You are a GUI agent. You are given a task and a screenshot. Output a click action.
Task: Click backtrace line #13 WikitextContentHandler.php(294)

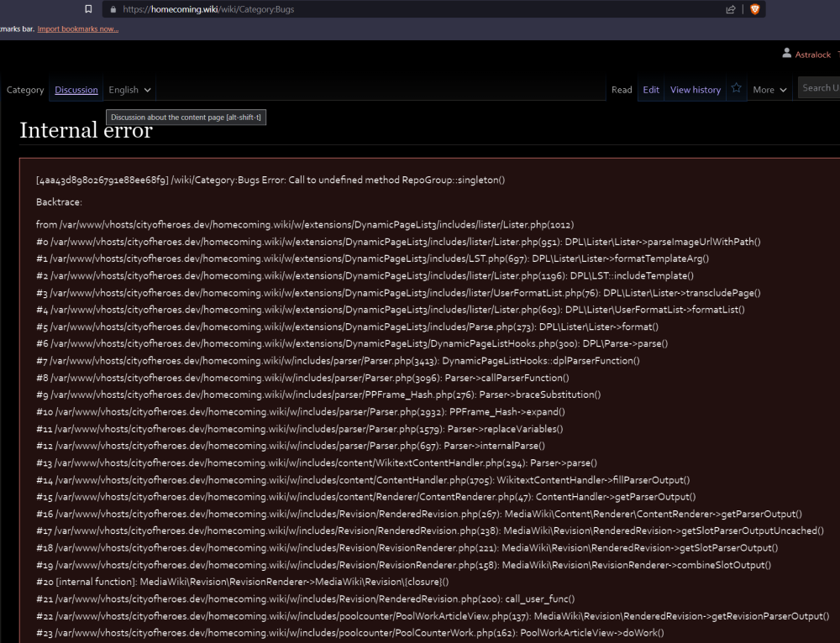[317, 463]
